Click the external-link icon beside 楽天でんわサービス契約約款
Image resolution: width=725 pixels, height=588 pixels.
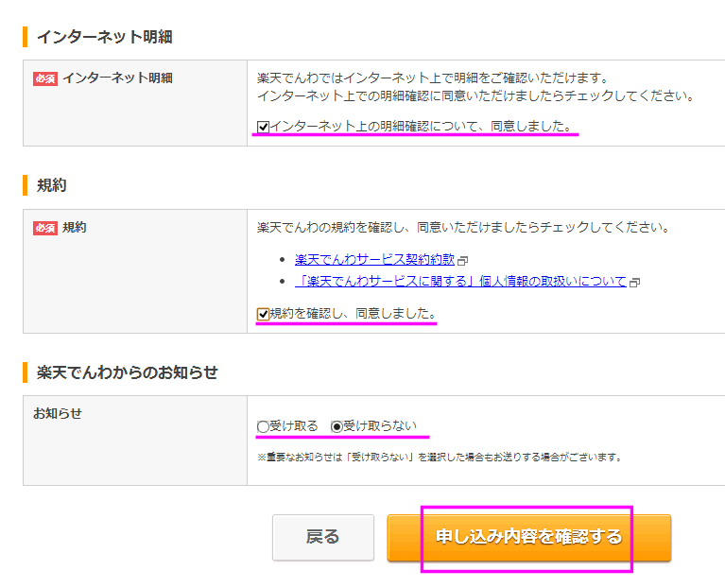coord(463,260)
